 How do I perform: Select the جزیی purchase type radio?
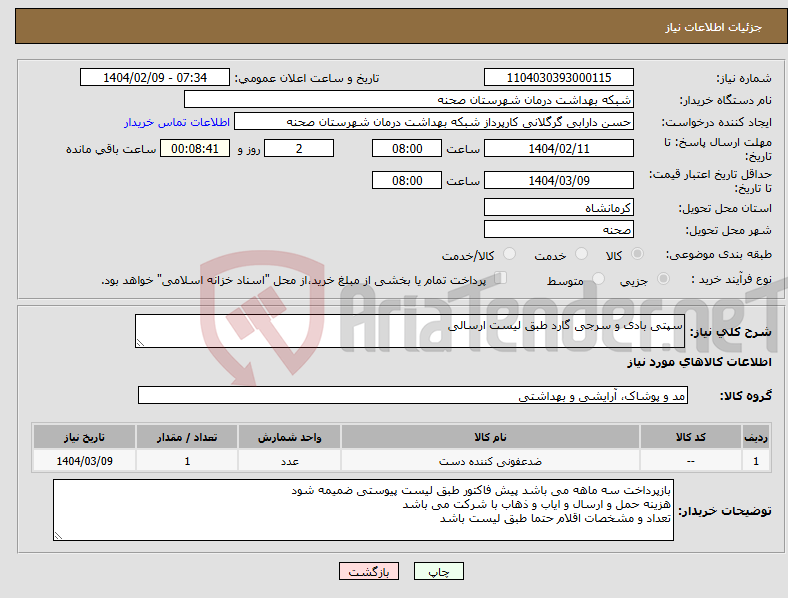coord(663,279)
